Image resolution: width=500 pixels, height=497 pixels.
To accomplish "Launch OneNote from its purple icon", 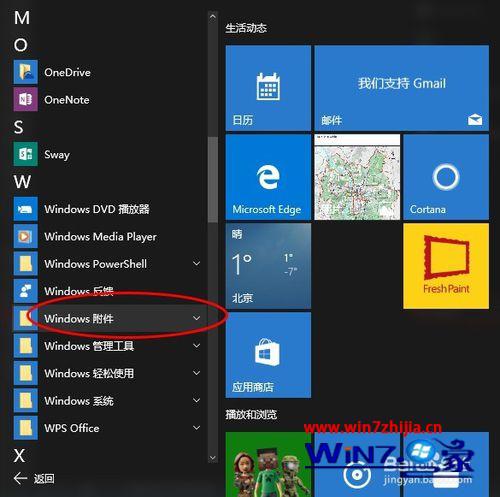I will (x=26, y=99).
